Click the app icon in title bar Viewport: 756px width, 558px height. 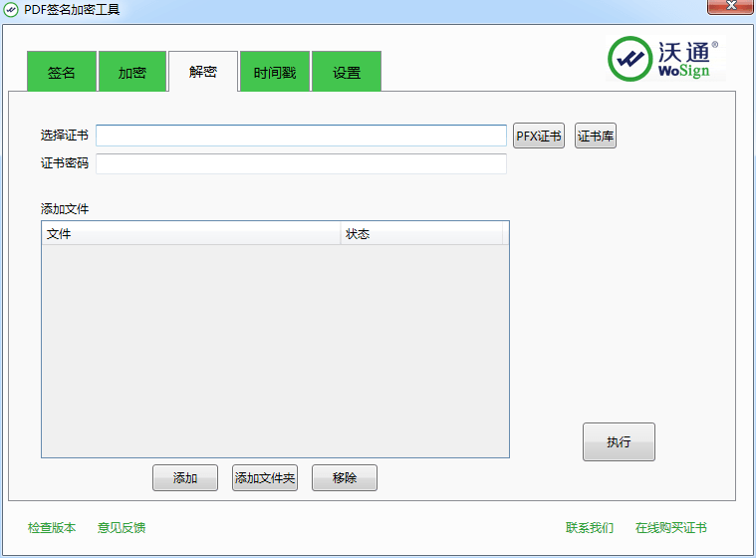pyautogui.click(x=11, y=9)
